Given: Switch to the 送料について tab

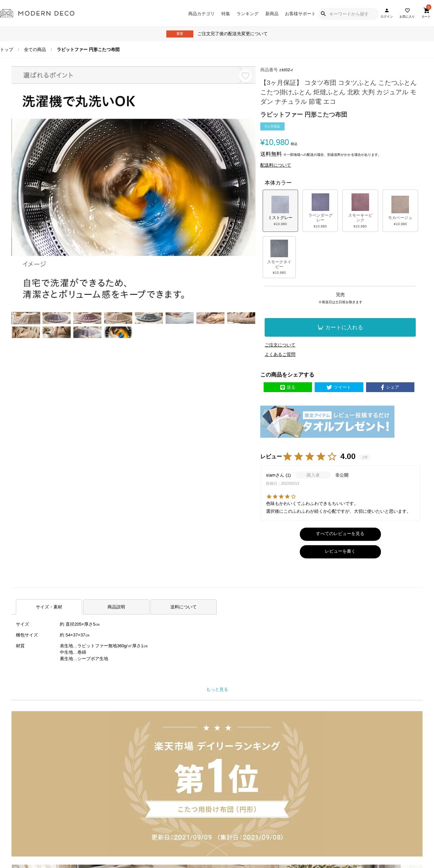Looking at the screenshot, I should click(183, 607).
